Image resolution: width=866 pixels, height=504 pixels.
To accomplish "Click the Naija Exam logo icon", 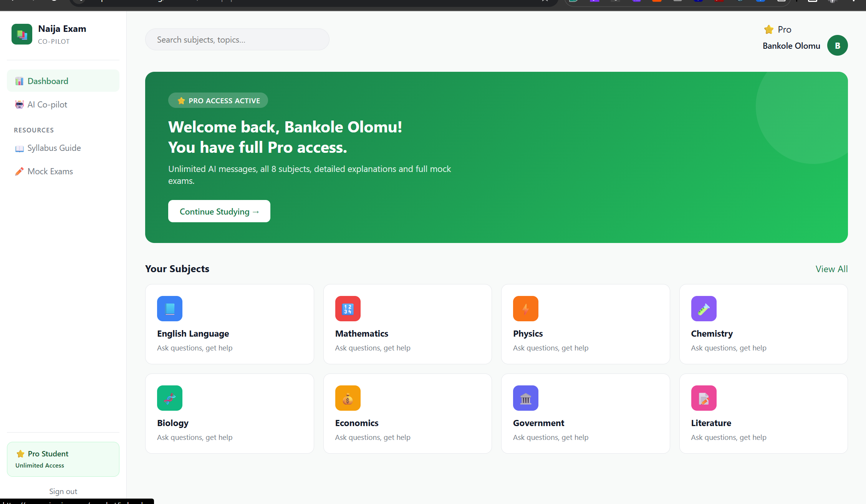I will 22,34.
